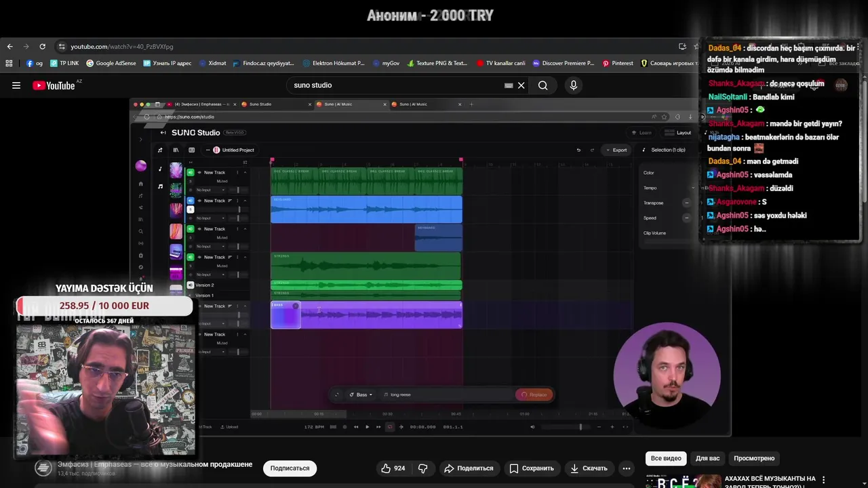This screenshot has height=488, width=868.
Task: Toggle the speaker on the Version 2 take
Action: [191, 285]
